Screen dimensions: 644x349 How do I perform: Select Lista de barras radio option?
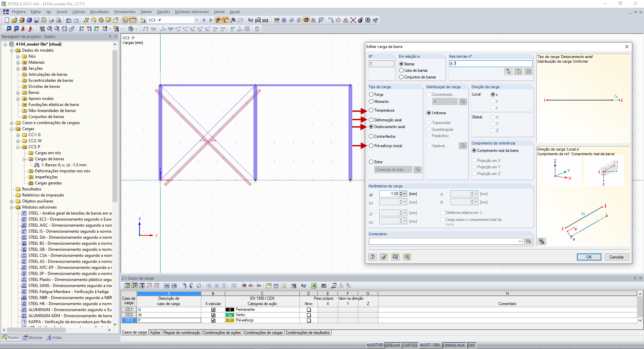tap(401, 70)
